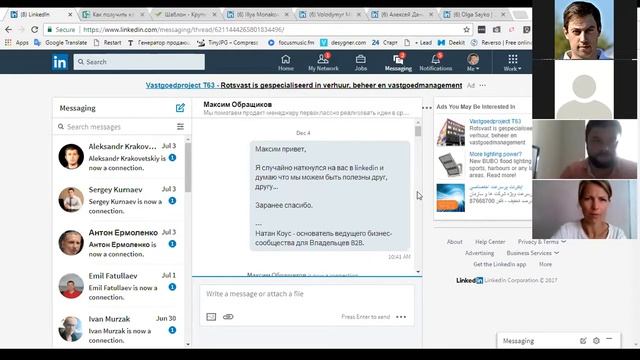This screenshot has height=360, width=640.
Task: Open Google Translate bookmark
Action: coord(60,42)
